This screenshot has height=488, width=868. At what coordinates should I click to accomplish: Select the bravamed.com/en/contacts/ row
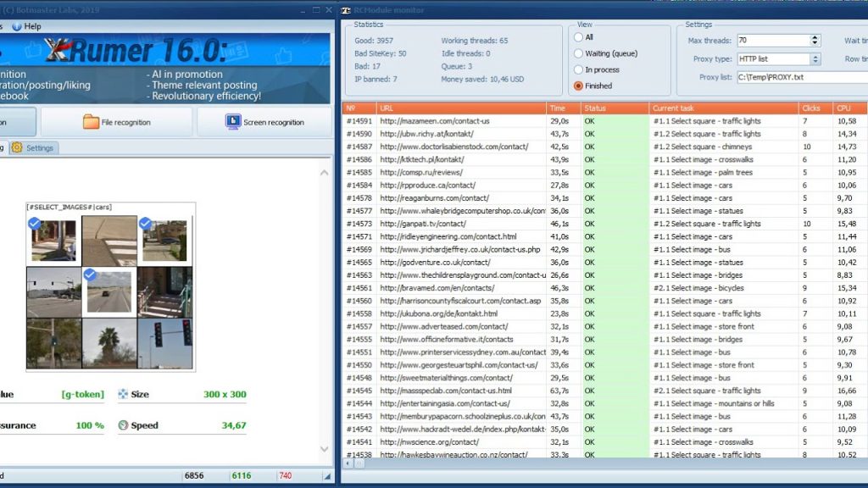(605, 288)
